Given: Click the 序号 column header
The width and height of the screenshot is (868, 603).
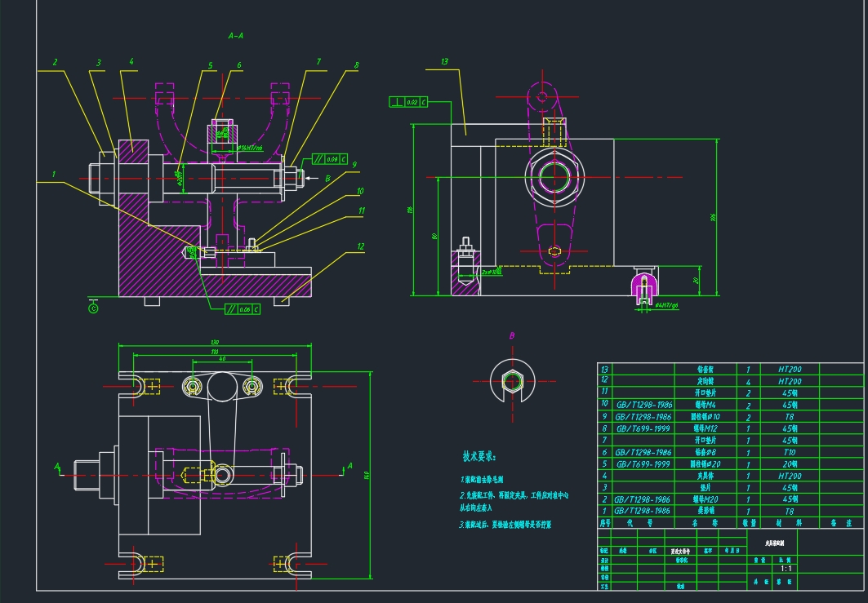Looking at the screenshot, I should 605,523.
